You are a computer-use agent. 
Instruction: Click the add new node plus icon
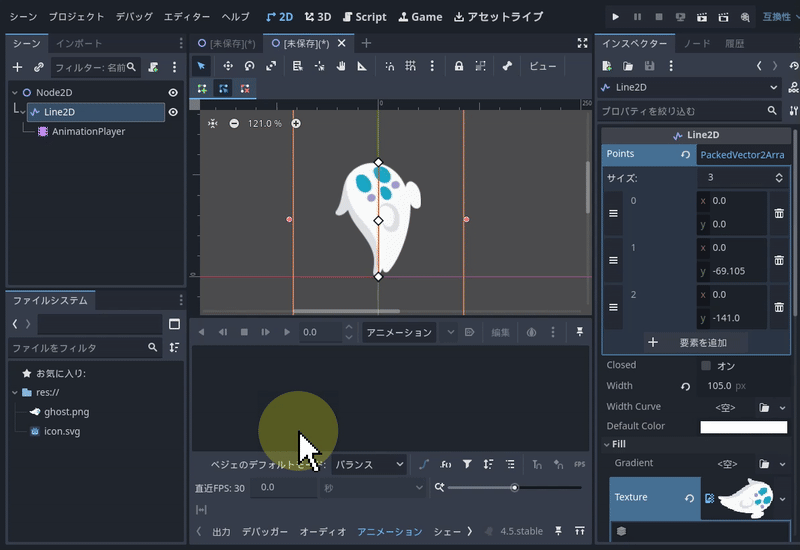[17, 67]
